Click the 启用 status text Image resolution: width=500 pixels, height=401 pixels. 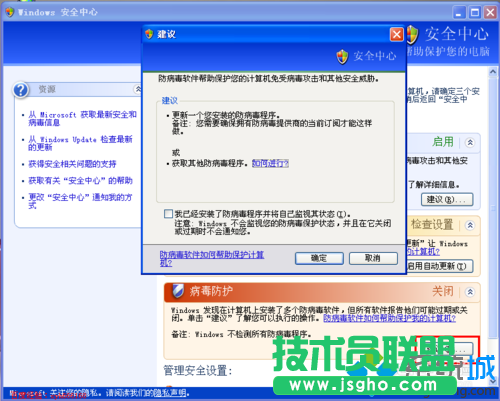click(443, 142)
